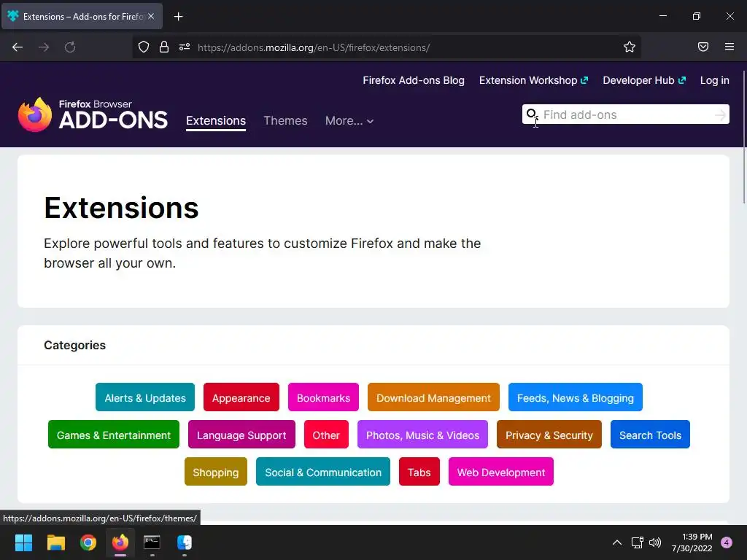Open Windows Start menu

23,542
